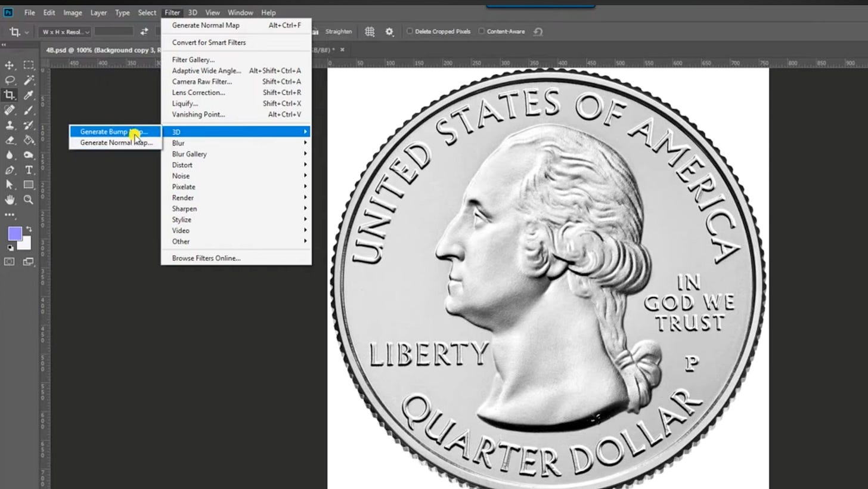
Task: Select the Lasso tool
Action: click(9, 80)
